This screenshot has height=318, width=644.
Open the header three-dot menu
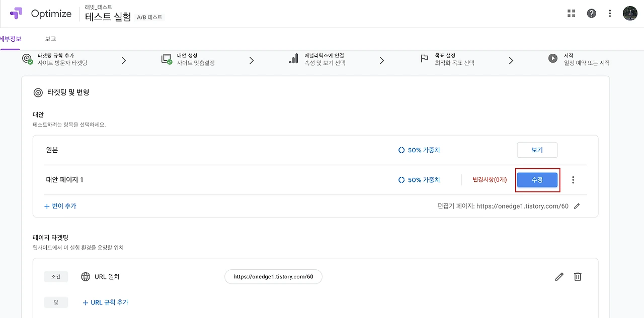(x=610, y=14)
